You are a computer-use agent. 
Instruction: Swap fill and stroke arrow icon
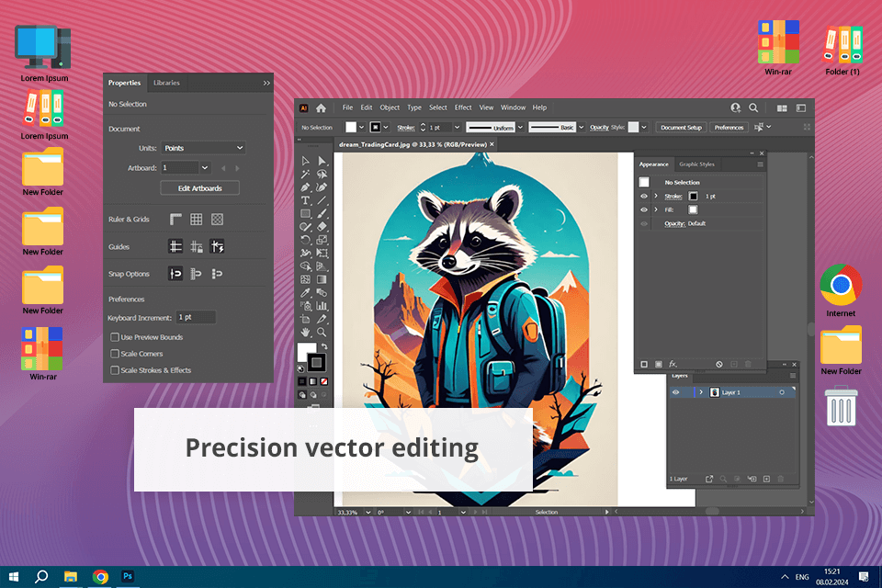pyautogui.click(x=324, y=346)
